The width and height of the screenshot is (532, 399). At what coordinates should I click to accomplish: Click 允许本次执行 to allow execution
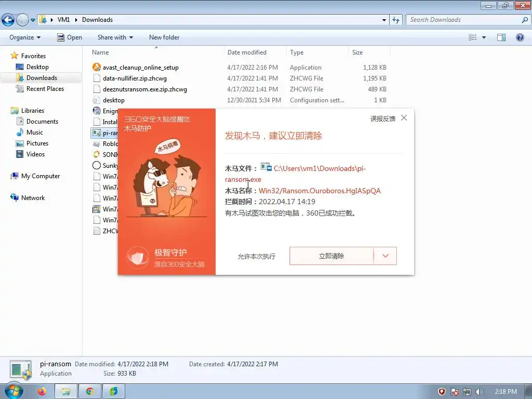coord(257,257)
